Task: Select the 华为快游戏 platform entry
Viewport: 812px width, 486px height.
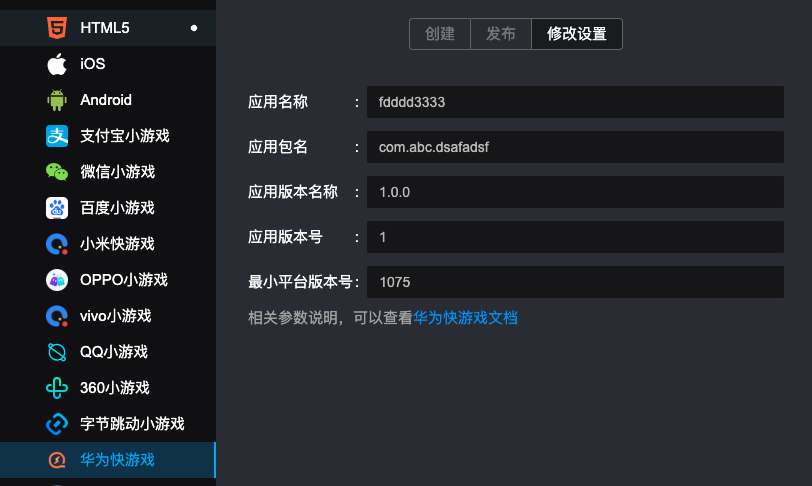Action: point(117,460)
